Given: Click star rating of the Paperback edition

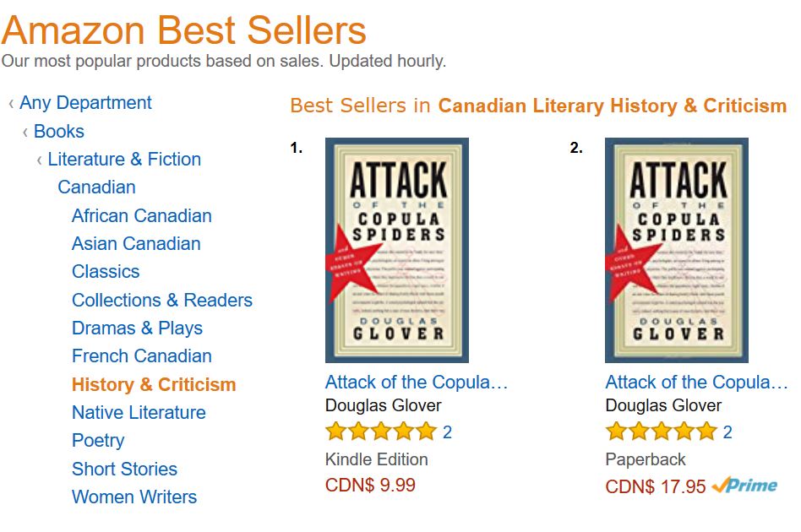Looking at the screenshot, I should pos(661,432).
